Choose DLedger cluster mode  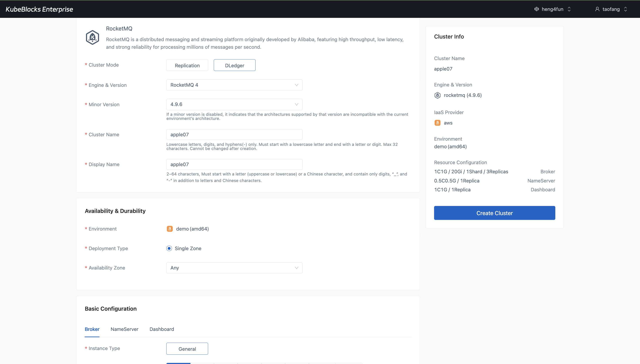tap(234, 65)
